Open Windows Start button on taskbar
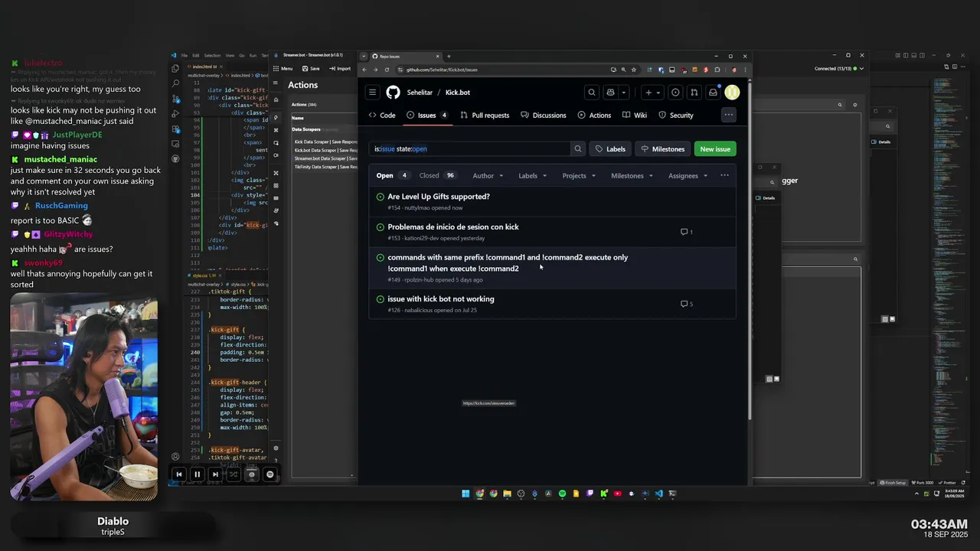The image size is (980, 551). tap(465, 494)
